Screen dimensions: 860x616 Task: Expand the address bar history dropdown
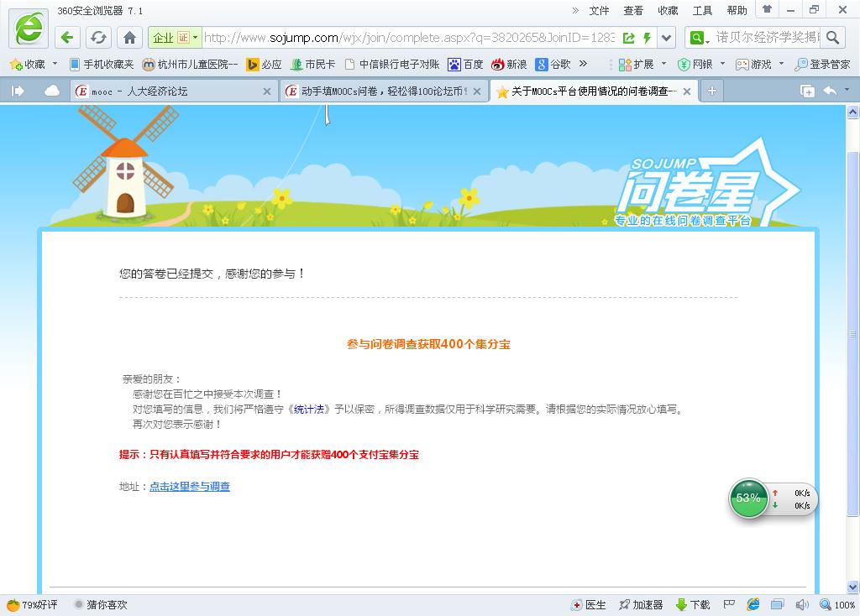pyautogui.click(x=666, y=38)
